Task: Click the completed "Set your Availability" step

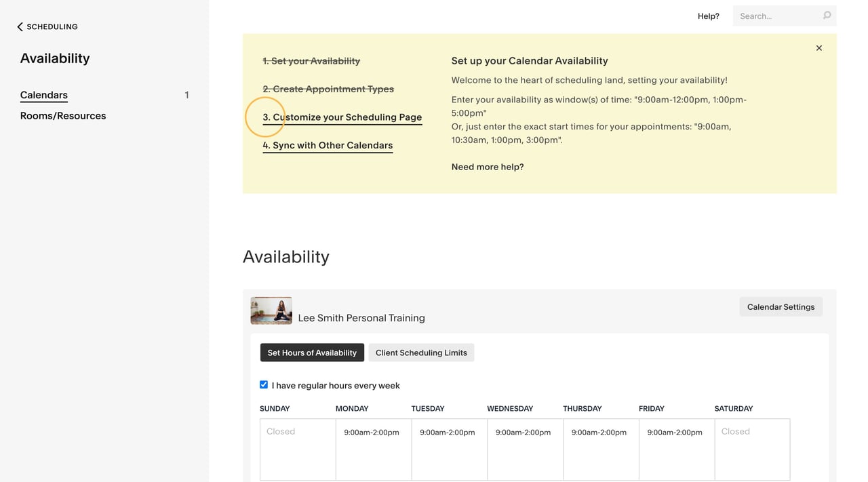Action: tap(311, 60)
